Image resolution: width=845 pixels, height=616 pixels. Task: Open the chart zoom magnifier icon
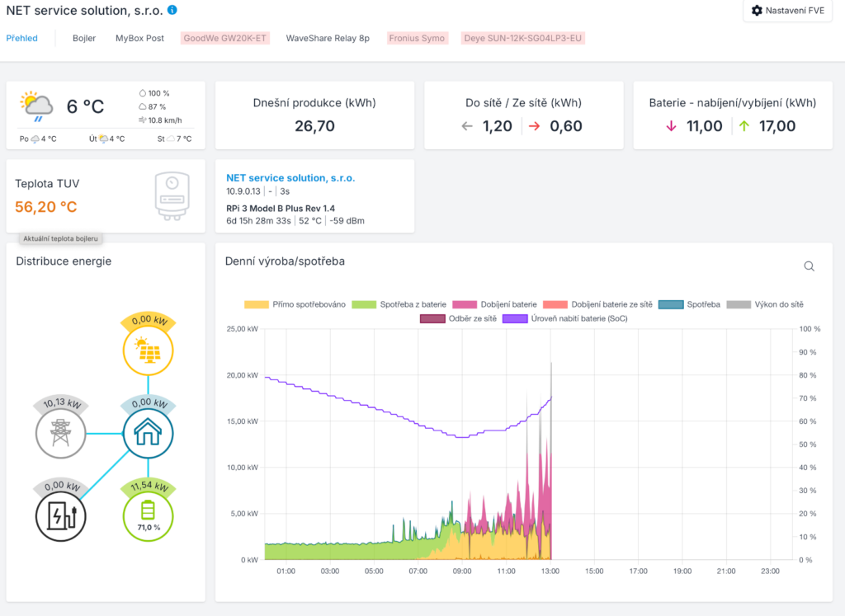(x=809, y=266)
